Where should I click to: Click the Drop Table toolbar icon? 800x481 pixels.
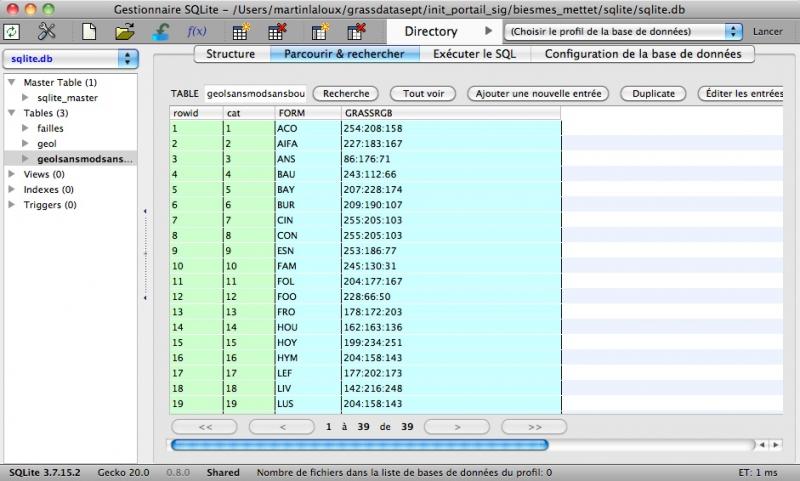[x=276, y=32]
